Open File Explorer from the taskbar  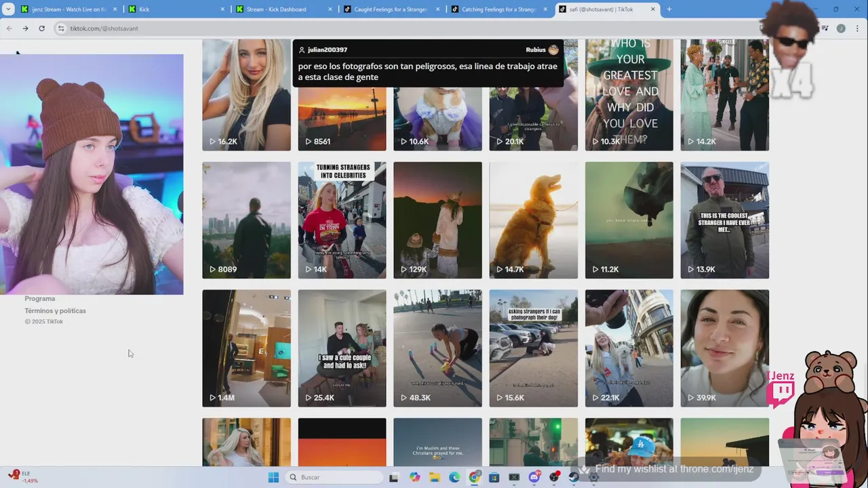pos(434,477)
